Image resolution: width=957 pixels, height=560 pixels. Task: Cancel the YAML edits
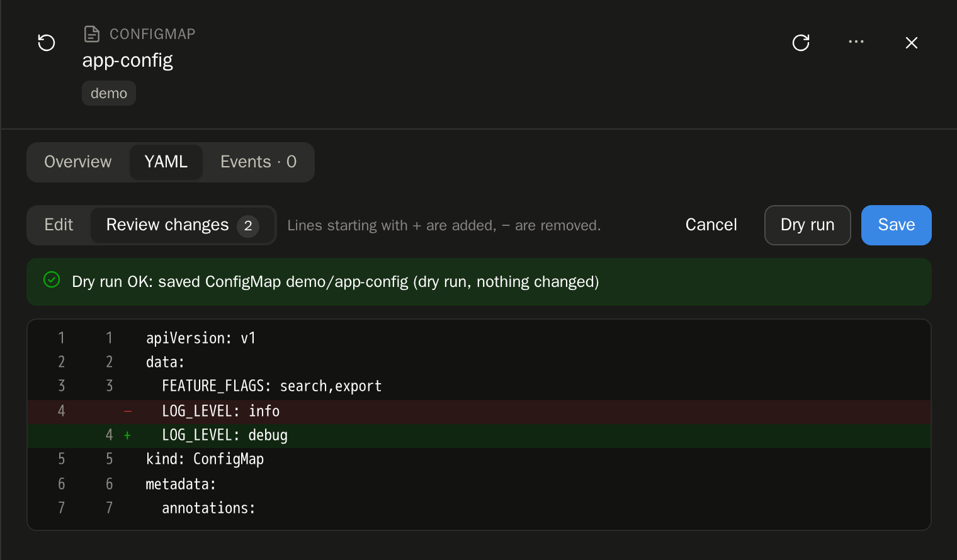pos(711,225)
